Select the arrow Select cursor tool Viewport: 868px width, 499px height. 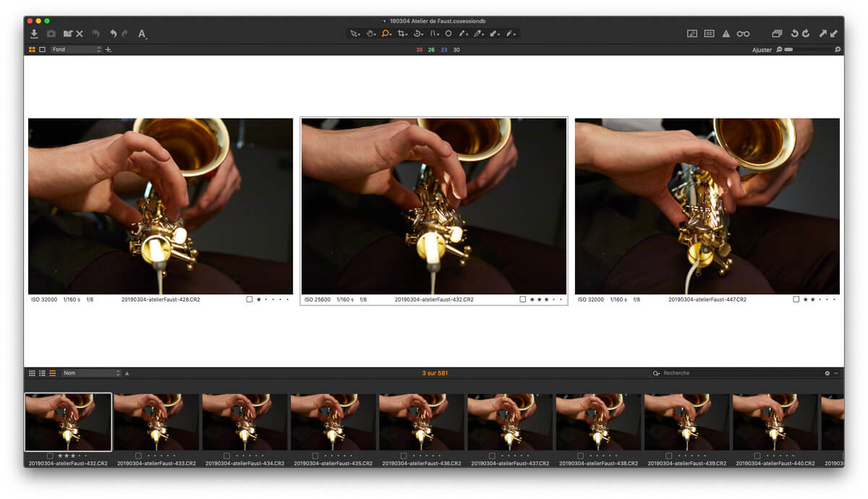(354, 33)
